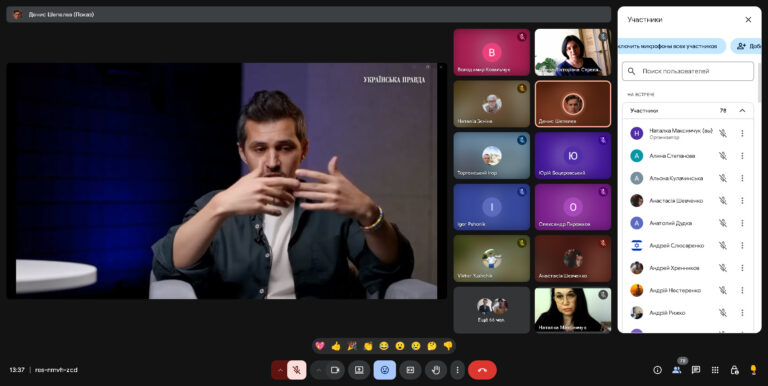Select Юрій Боцеровський participant tile
Viewport: 768px width, 386px height.
click(x=573, y=155)
